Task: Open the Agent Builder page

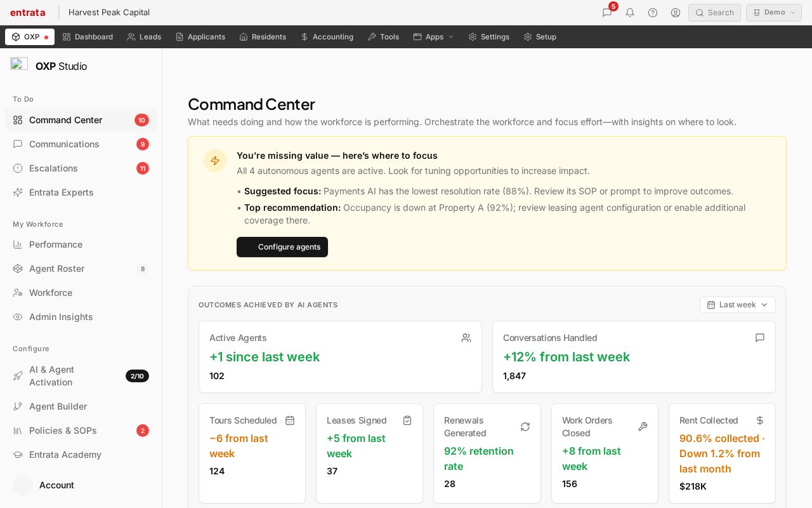Action: click(81, 406)
